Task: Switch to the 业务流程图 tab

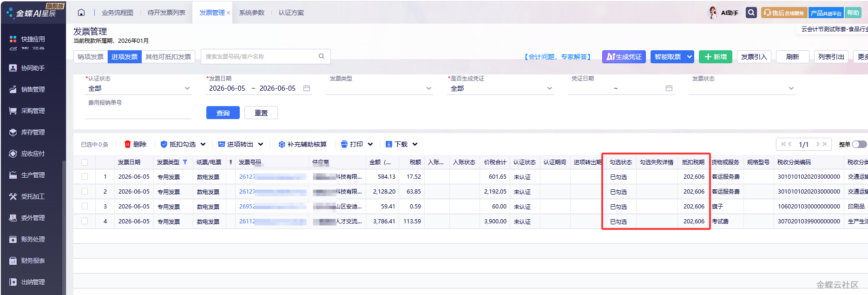Action: pyautogui.click(x=118, y=13)
